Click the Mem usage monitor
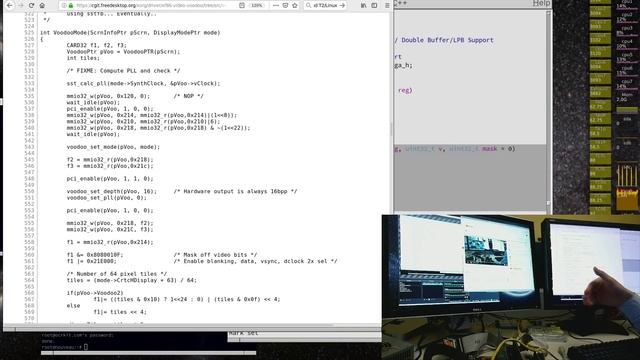The image size is (640, 360). tap(627, 103)
